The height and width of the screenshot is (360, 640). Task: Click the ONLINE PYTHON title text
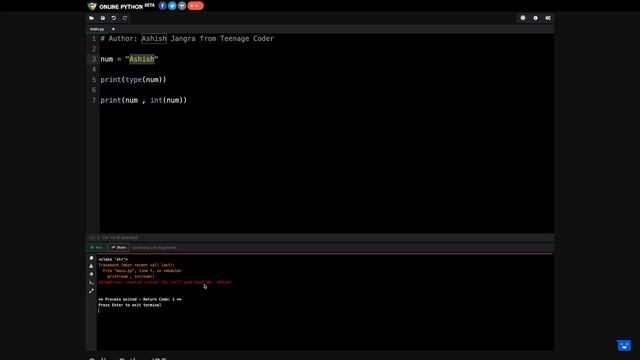[121, 7]
